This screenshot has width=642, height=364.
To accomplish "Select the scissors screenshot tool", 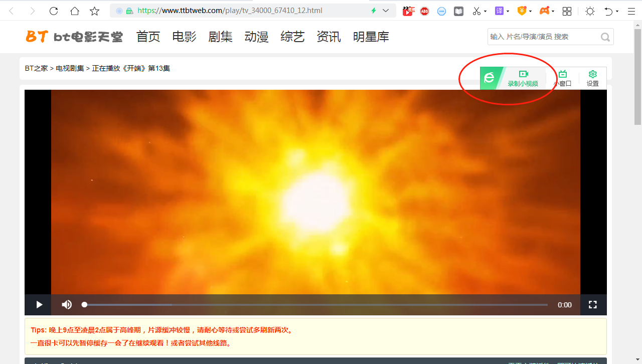I will coord(476,10).
